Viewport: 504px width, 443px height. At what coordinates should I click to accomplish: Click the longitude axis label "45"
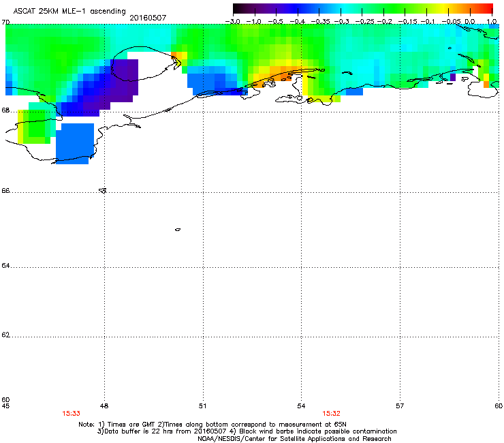coord(5,406)
